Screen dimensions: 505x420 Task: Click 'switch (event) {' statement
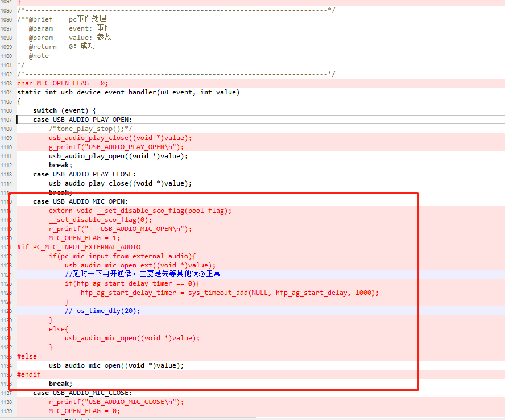point(64,110)
